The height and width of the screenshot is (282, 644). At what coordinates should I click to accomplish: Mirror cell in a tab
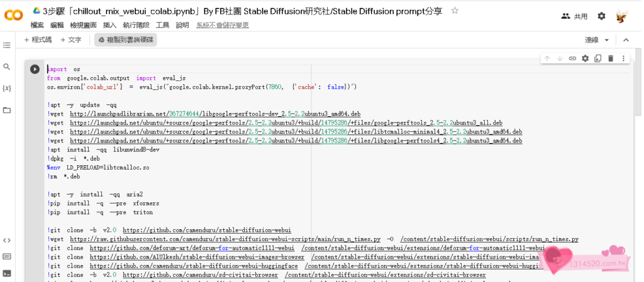click(x=597, y=58)
